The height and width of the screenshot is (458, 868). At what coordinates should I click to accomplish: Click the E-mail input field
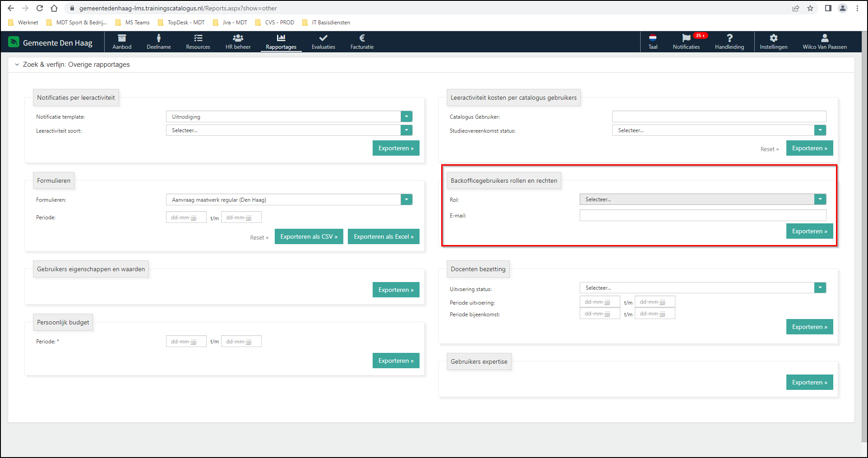pos(702,216)
